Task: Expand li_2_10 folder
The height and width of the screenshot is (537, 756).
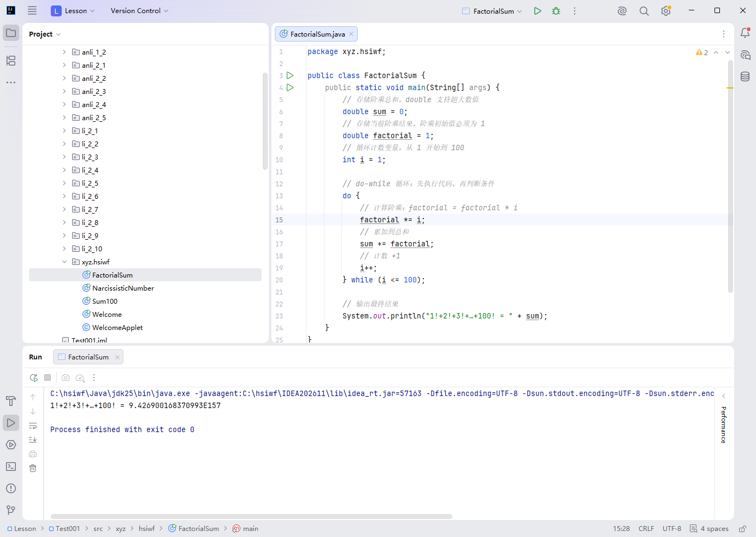Action: click(64, 249)
